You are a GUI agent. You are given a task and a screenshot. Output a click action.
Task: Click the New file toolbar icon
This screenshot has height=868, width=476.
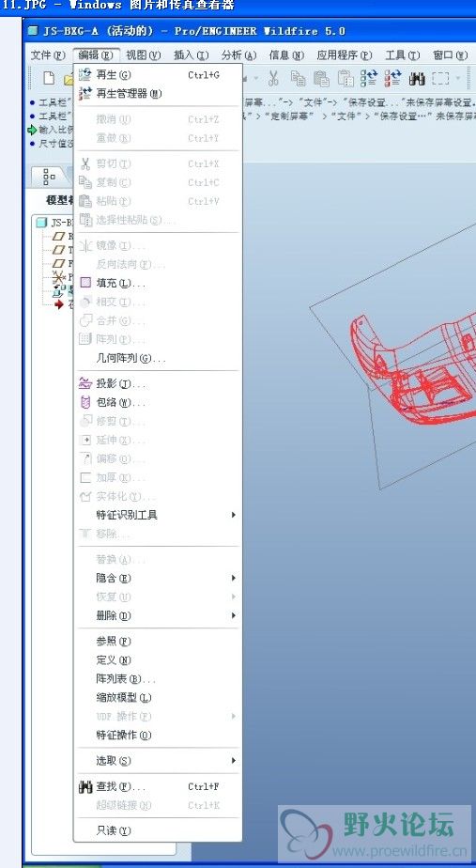click(49, 79)
